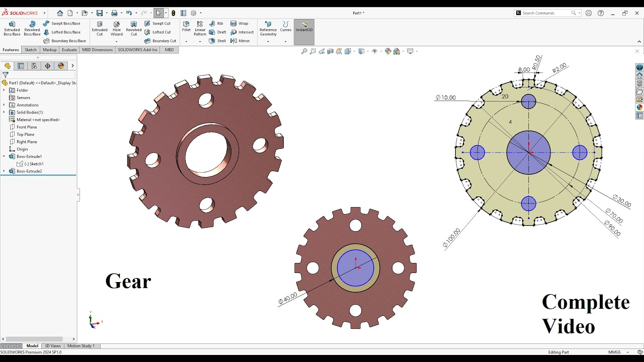The height and width of the screenshot is (362, 644).
Task: Select the Revolved Cut tool
Action: tap(134, 29)
